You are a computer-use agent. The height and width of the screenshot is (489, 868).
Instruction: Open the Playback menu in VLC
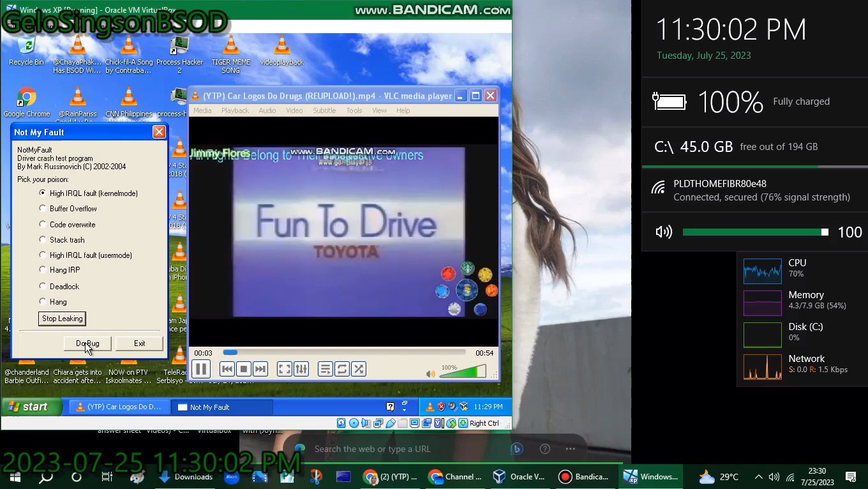(235, 110)
